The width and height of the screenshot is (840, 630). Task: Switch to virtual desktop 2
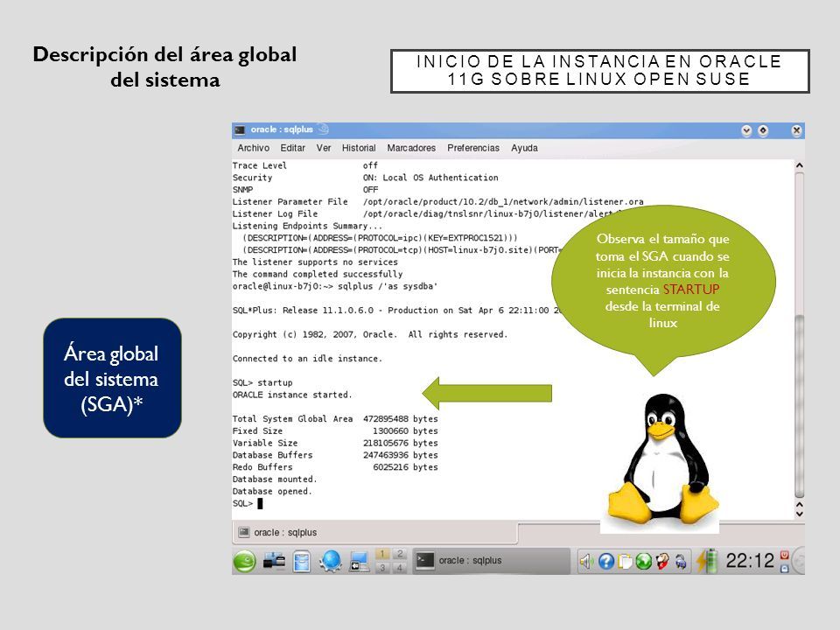[x=399, y=554]
